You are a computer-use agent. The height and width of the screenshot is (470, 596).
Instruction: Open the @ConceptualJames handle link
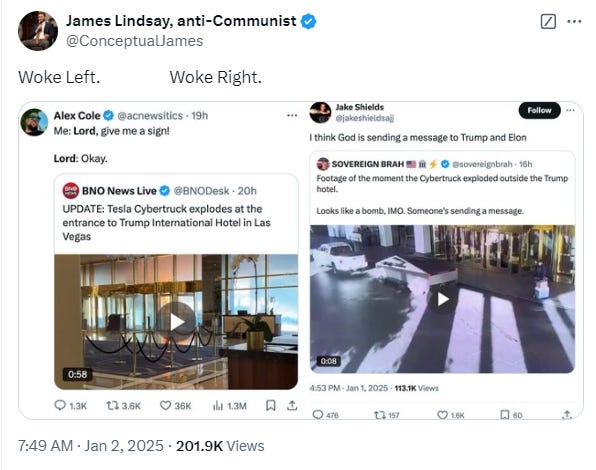135,41
